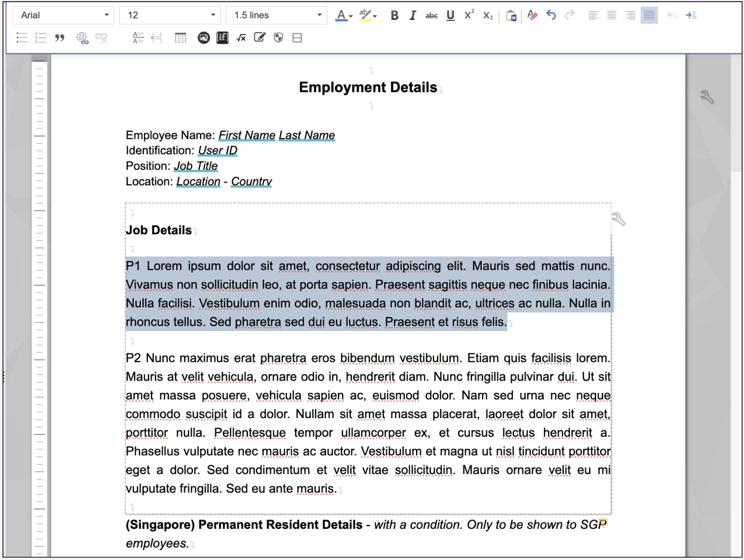
Task: Paste from Word using clipboard icon
Action: 511,16
